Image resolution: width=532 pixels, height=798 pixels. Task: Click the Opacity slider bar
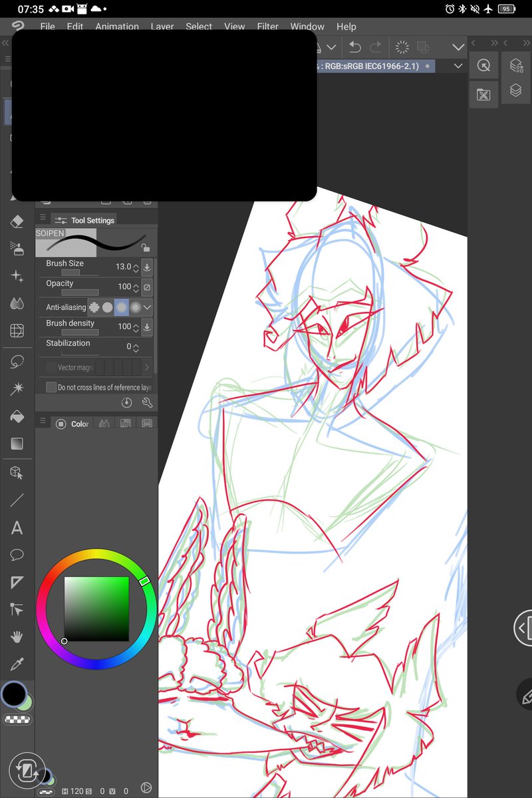[80, 293]
